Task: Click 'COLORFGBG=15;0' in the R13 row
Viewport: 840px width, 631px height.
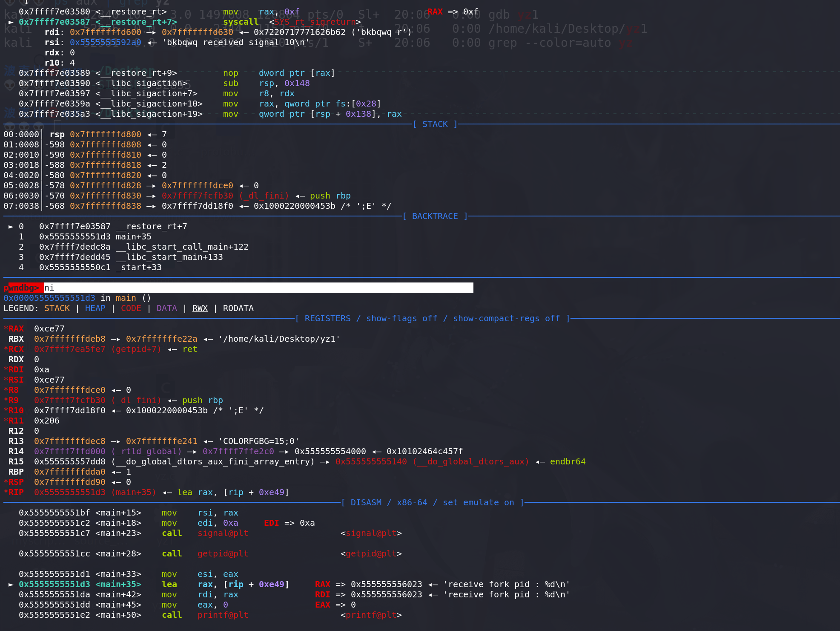Action: coord(259,441)
